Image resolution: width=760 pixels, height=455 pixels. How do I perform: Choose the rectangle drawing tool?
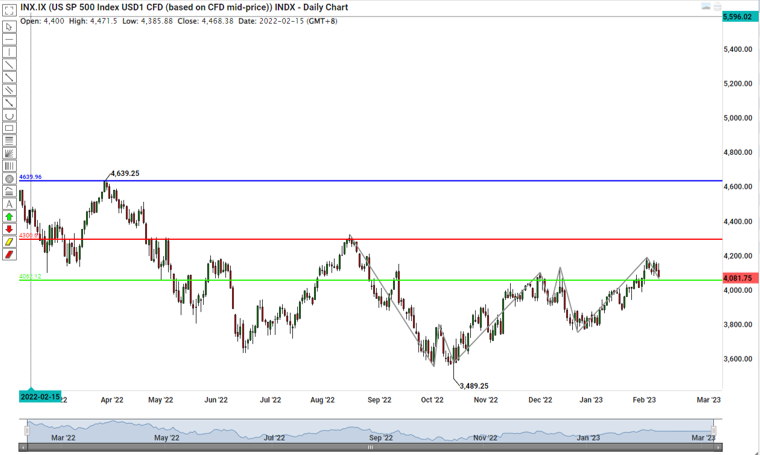point(9,128)
